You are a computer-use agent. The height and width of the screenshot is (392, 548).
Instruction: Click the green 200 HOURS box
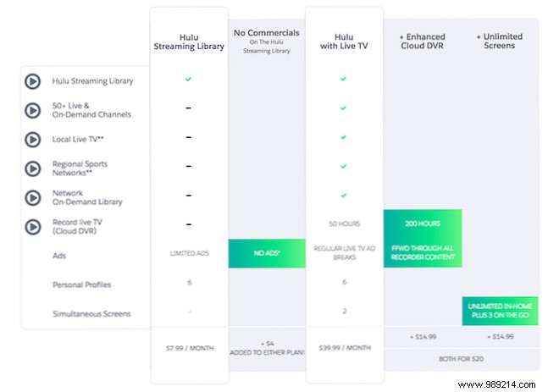pos(423,239)
